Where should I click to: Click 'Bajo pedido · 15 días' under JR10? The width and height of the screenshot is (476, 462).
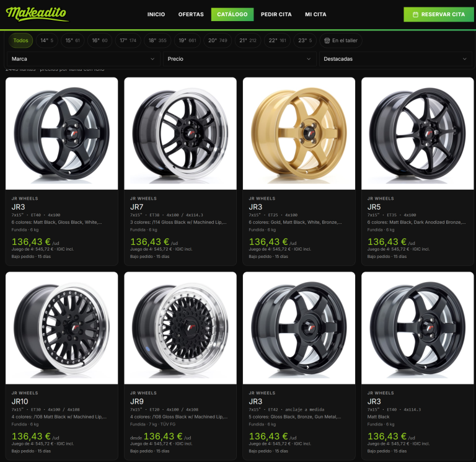tap(31, 451)
